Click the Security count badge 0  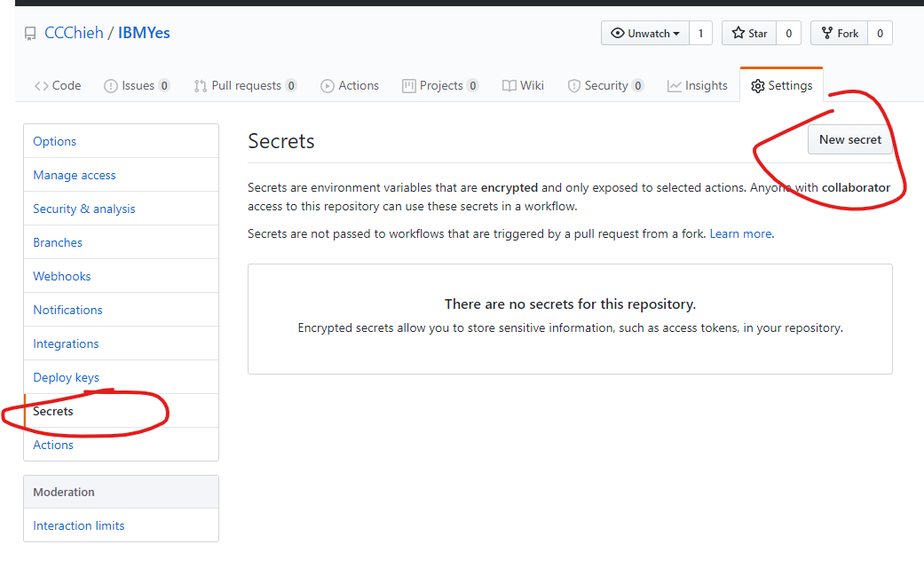coord(637,86)
